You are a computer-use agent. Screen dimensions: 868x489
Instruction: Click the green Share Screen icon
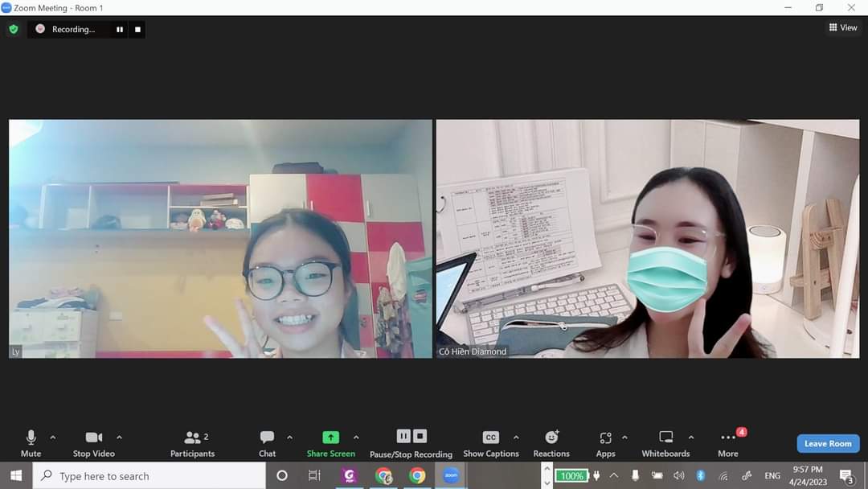(330, 438)
